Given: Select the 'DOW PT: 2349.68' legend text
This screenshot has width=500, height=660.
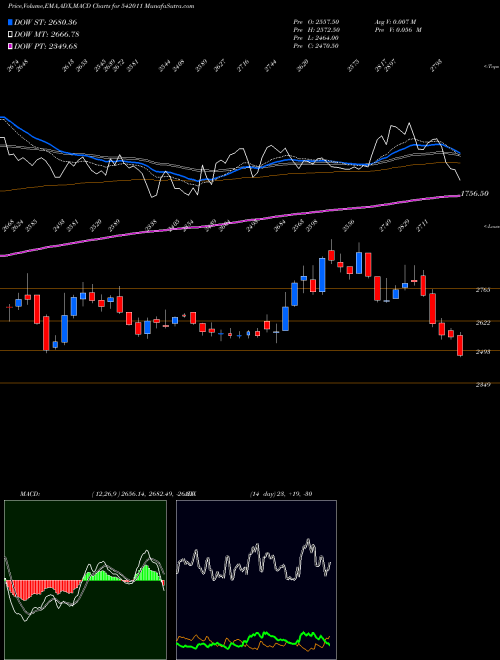Looking at the screenshot, I should [45, 47].
